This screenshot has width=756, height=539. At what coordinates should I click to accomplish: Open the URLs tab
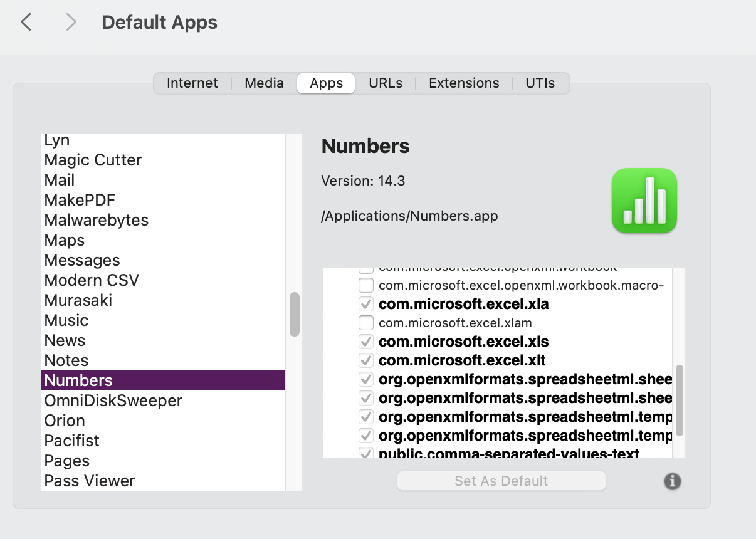pos(386,83)
